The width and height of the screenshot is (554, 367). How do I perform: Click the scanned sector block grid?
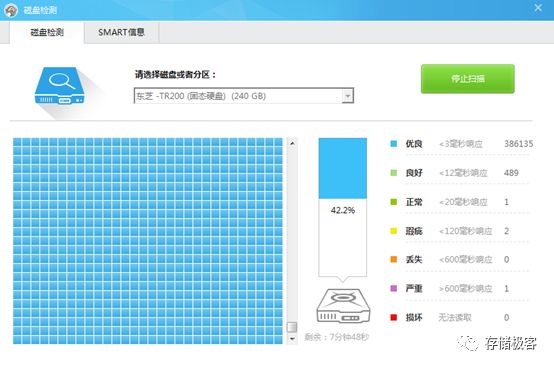148,241
